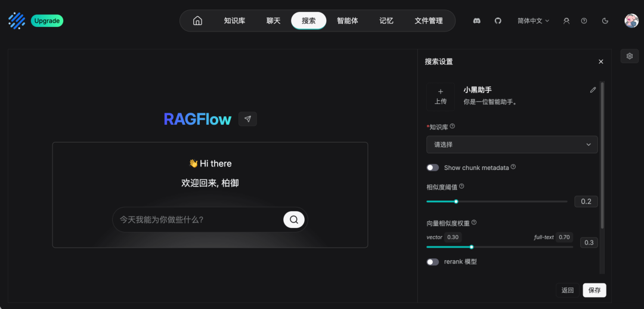Image resolution: width=644 pixels, height=309 pixels.
Task: Open the 简体中文 language dropdown
Action: pyautogui.click(x=533, y=20)
